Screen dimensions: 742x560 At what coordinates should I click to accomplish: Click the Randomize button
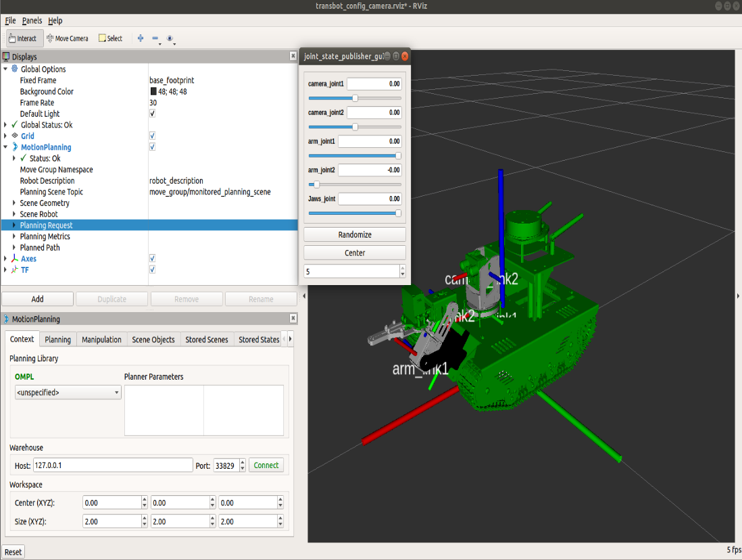coord(355,234)
